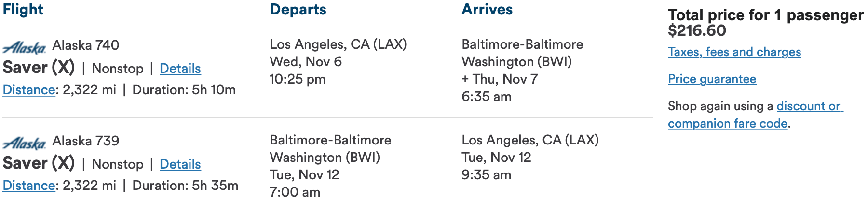The height and width of the screenshot is (202, 868).
Task: Click the 10:25 pm departure time
Action: coord(298,79)
